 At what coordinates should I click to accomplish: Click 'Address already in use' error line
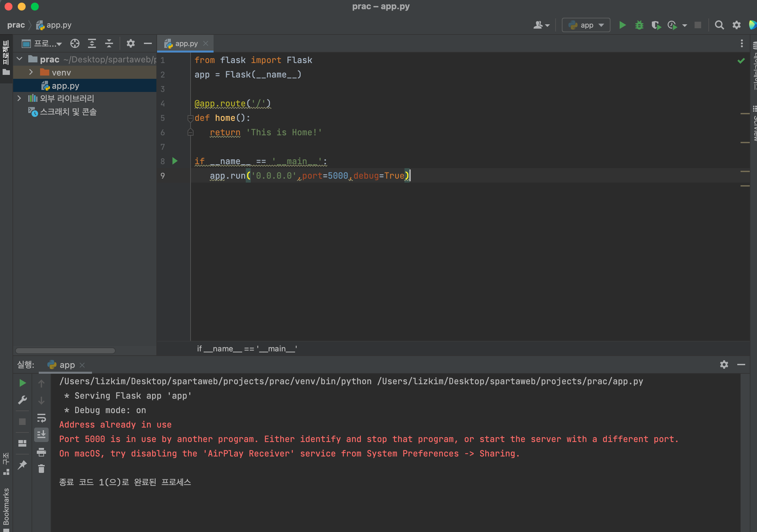(x=115, y=425)
